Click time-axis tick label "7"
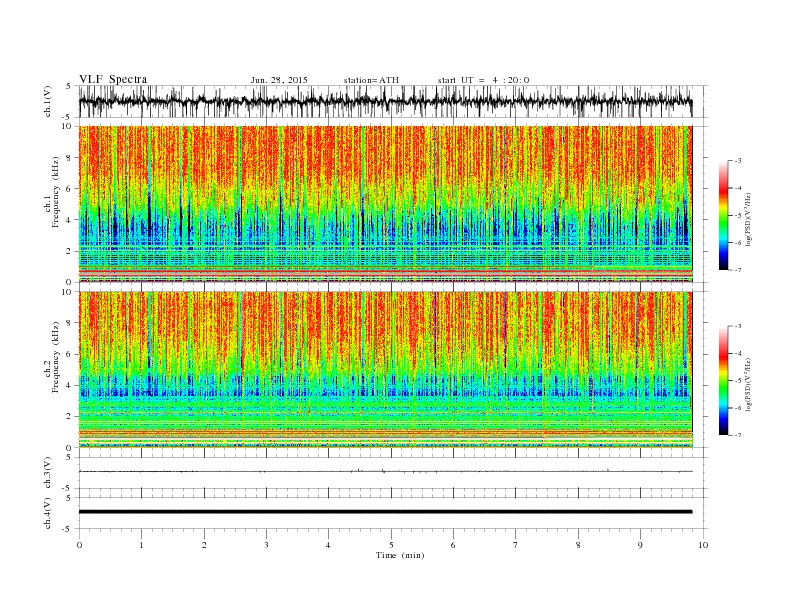The width and height of the screenshot is (792, 612). 516,545
